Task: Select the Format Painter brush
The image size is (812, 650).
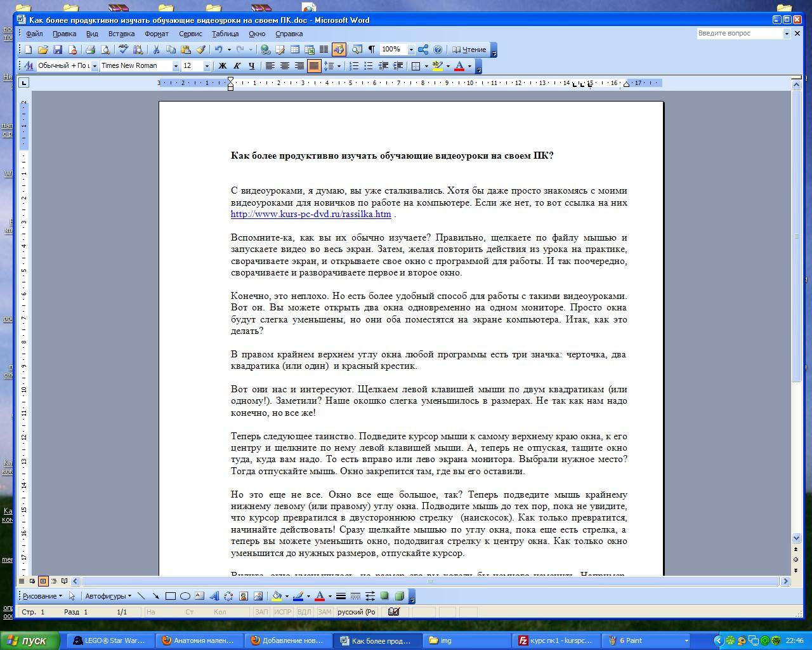Action: [x=200, y=50]
